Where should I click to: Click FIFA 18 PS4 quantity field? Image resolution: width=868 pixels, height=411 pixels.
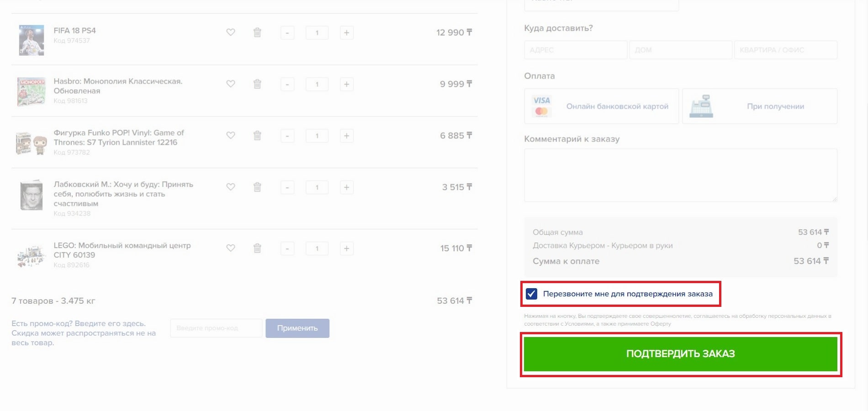click(317, 33)
